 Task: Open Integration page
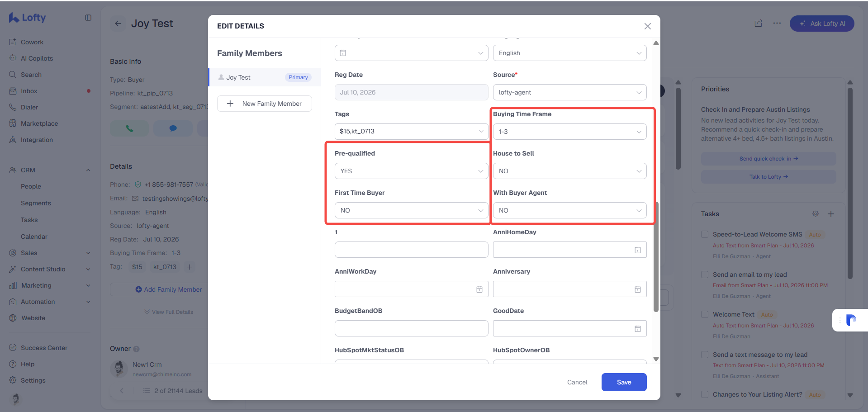coord(37,140)
